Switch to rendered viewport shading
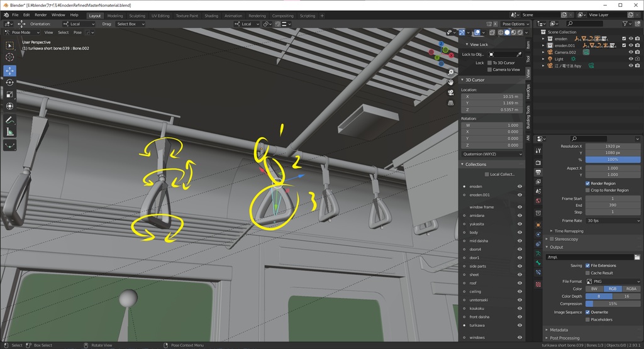Image resolution: width=644 pixels, height=349 pixels. pyautogui.click(x=520, y=33)
